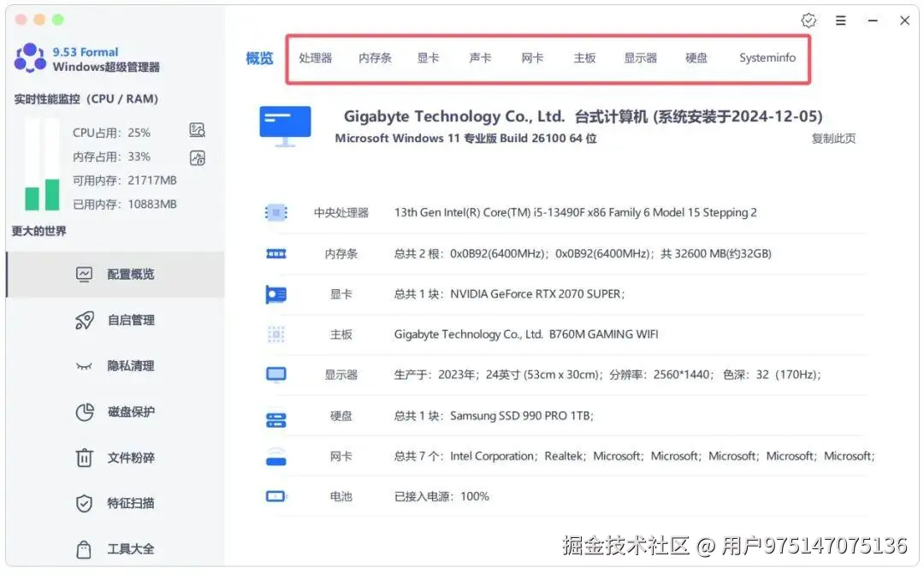Click the icon next to 内存占用

pyautogui.click(x=198, y=158)
